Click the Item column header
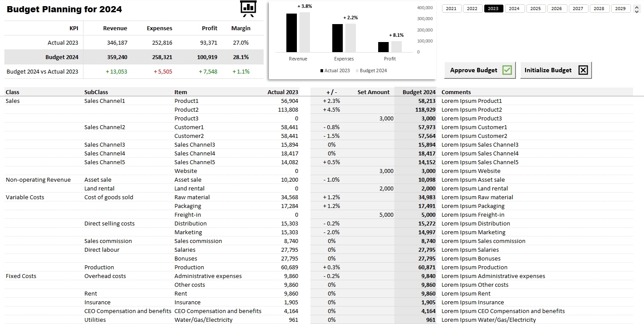The image size is (644, 324). [x=181, y=92]
